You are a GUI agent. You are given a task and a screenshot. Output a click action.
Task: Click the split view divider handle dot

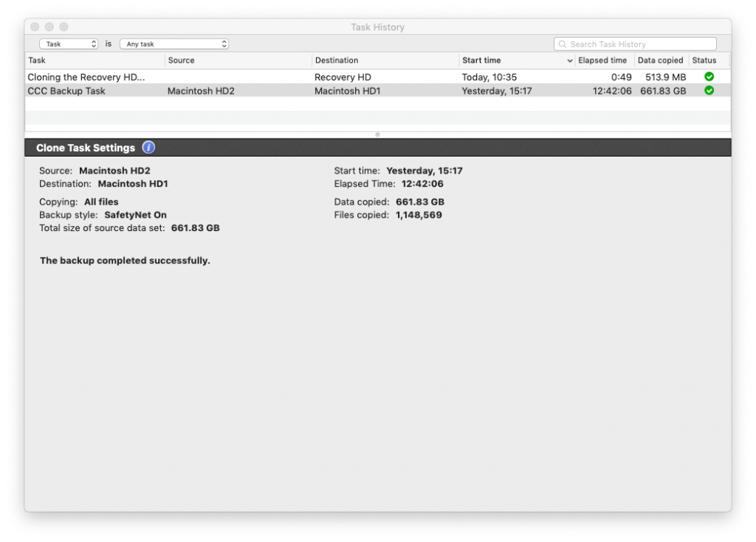pos(377,134)
